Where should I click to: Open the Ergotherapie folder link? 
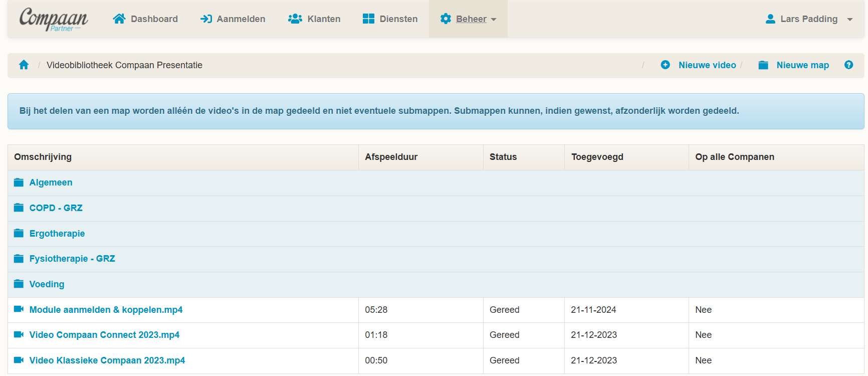pyautogui.click(x=57, y=234)
